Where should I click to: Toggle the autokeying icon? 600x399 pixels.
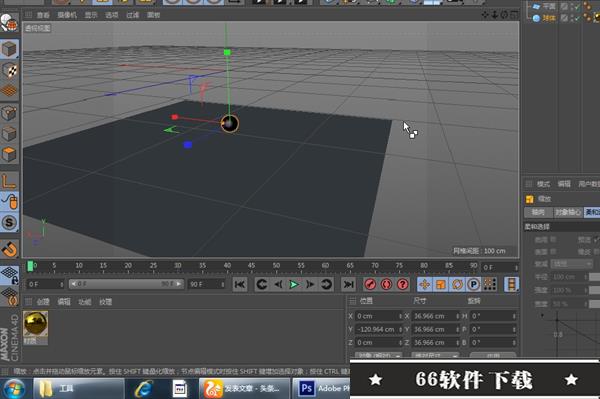386,284
